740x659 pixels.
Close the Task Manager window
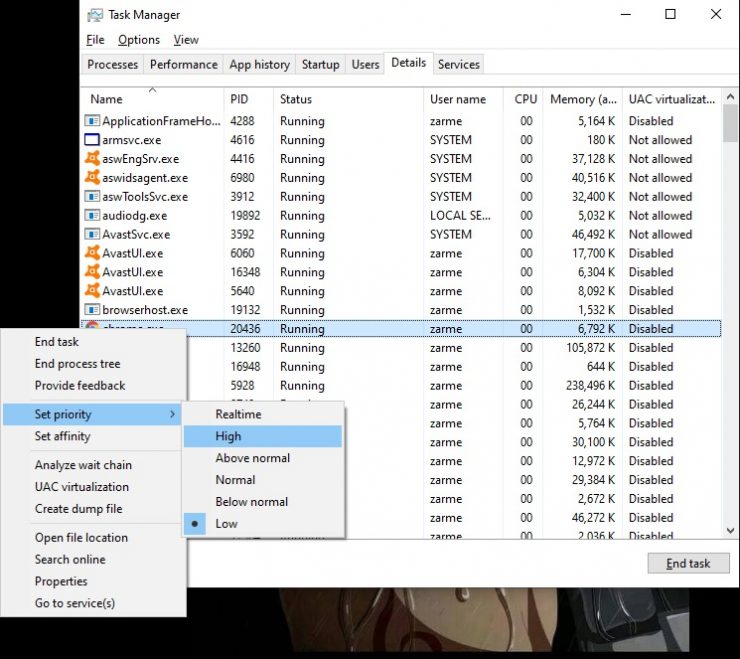(x=716, y=15)
